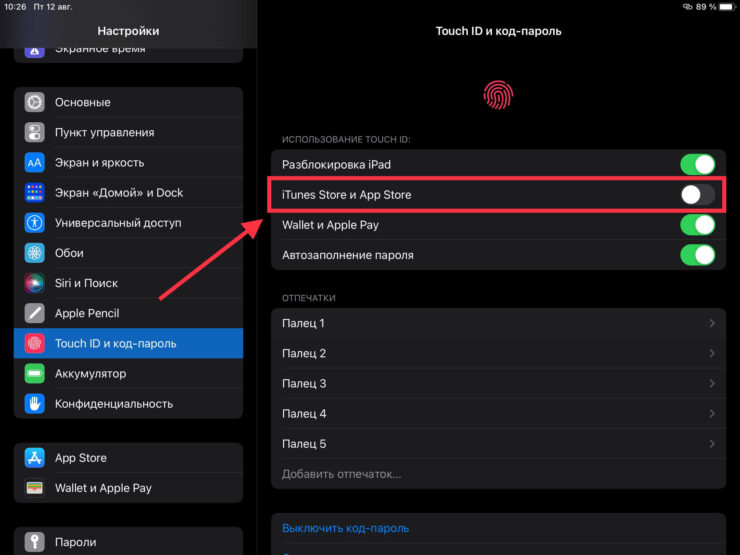The image size is (740, 555).
Task: Toggle Автозаполнение пароля switch off
Action: point(697,255)
